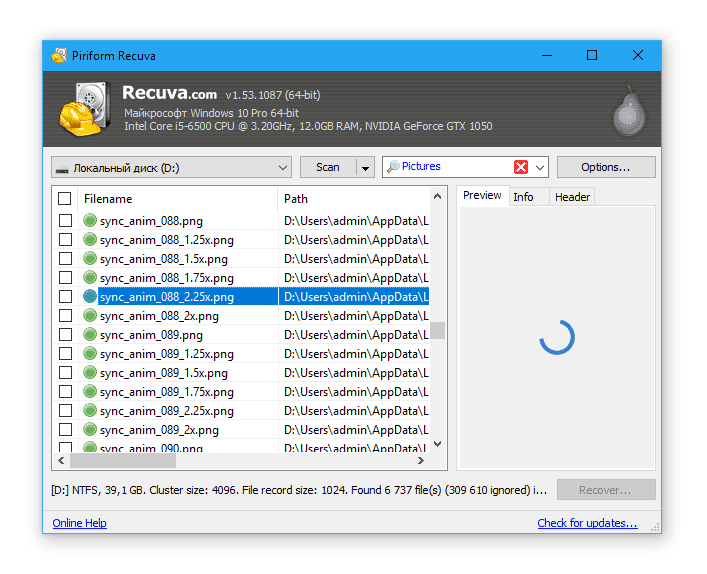707x574 pixels.
Task: Click green status dot for sync_anim_088_2x.png
Action: (90, 316)
